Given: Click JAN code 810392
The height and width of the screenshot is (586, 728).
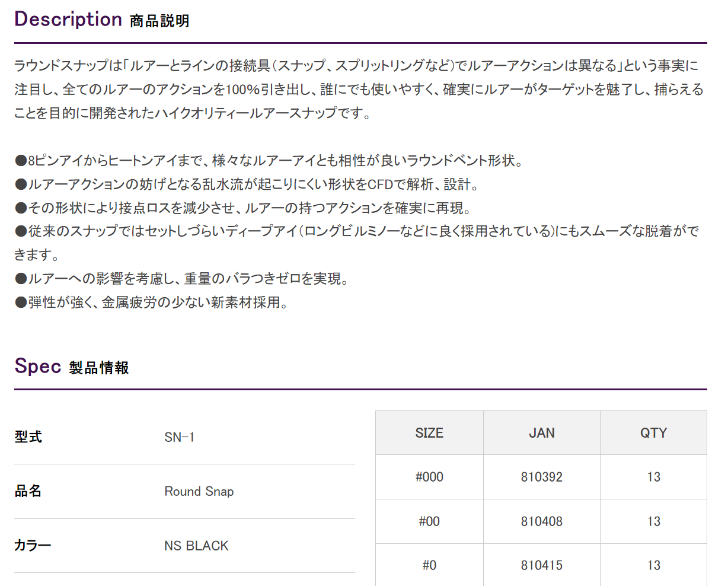Looking at the screenshot, I should click(541, 477).
